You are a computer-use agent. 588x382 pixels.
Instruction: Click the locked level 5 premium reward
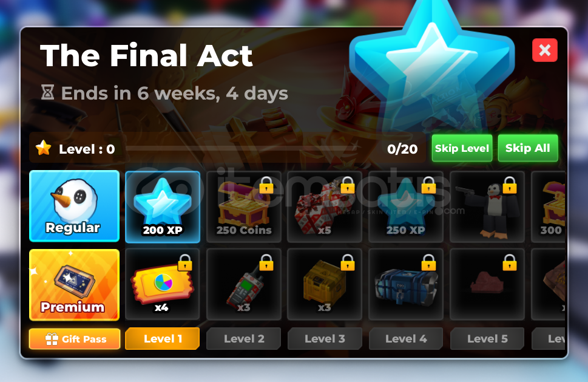[x=487, y=284]
